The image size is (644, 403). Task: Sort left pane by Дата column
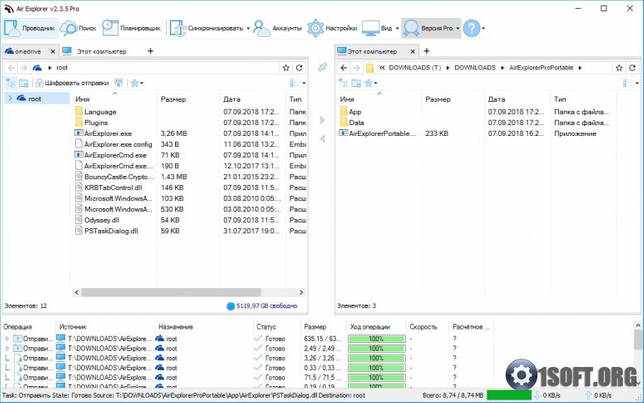click(232, 99)
